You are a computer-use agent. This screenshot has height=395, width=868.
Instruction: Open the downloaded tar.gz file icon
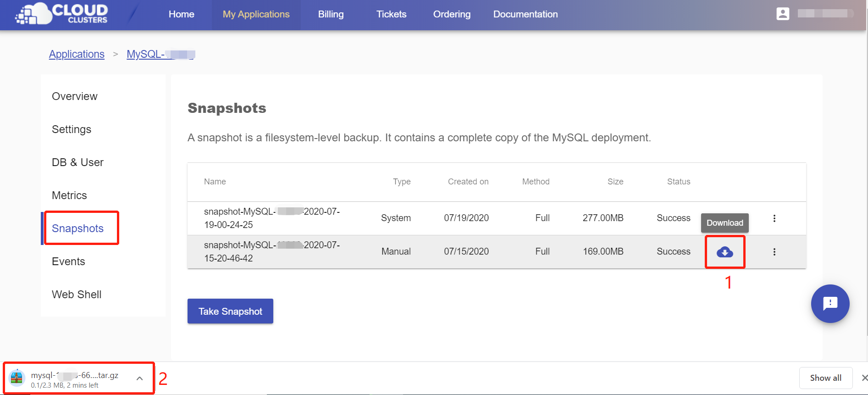(x=17, y=378)
